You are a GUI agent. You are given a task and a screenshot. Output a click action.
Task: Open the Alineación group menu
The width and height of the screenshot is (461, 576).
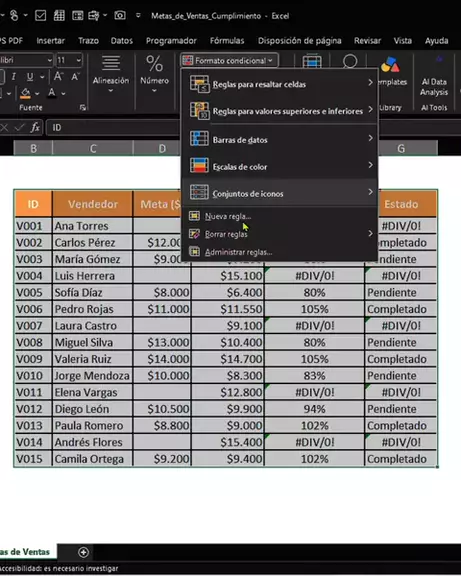click(111, 75)
